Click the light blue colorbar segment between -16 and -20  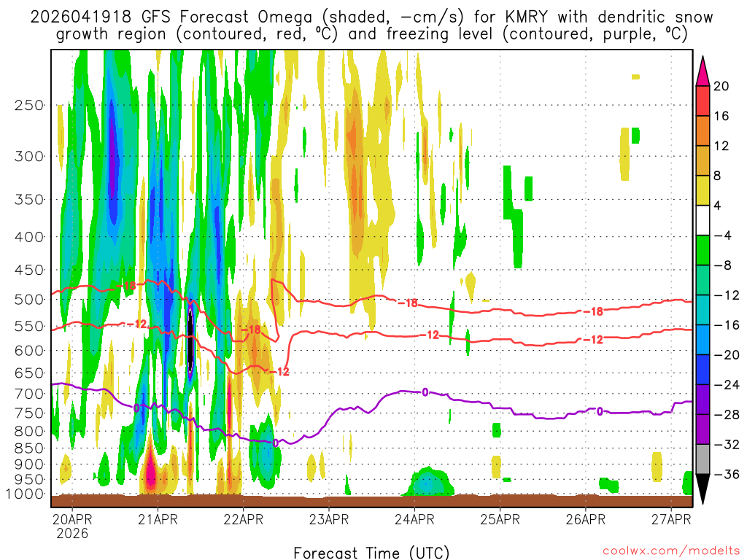[703, 340]
